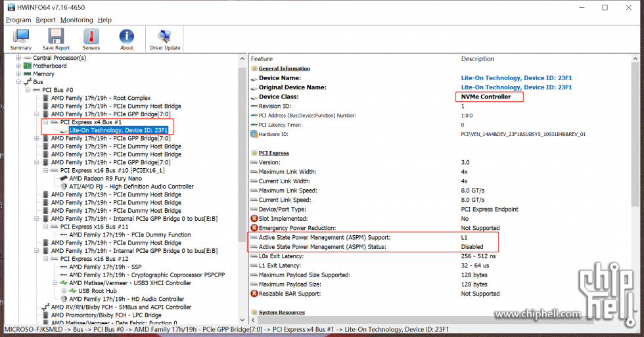Select PCIe Dummy Function entry
Viewport: 644px width, 337px height.
click(130, 235)
